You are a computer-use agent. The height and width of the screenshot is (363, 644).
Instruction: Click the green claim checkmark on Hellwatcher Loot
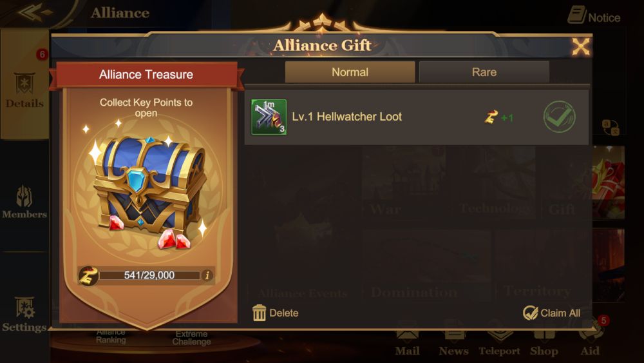pos(559,117)
